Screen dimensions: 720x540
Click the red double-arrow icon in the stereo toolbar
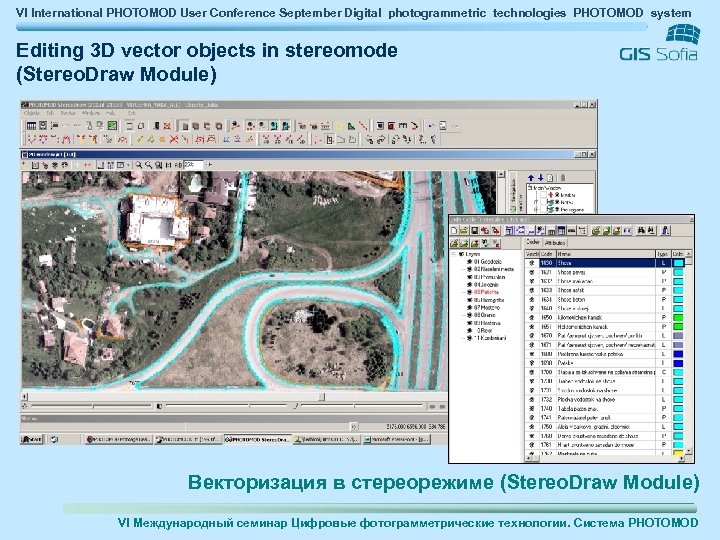point(87,164)
